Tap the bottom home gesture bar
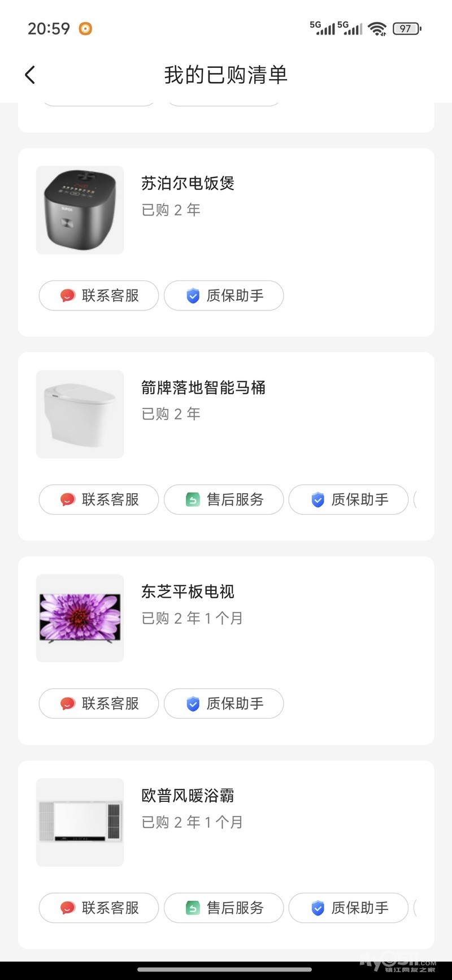Viewport: 452px width, 980px height. pyautogui.click(x=225, y=969)
